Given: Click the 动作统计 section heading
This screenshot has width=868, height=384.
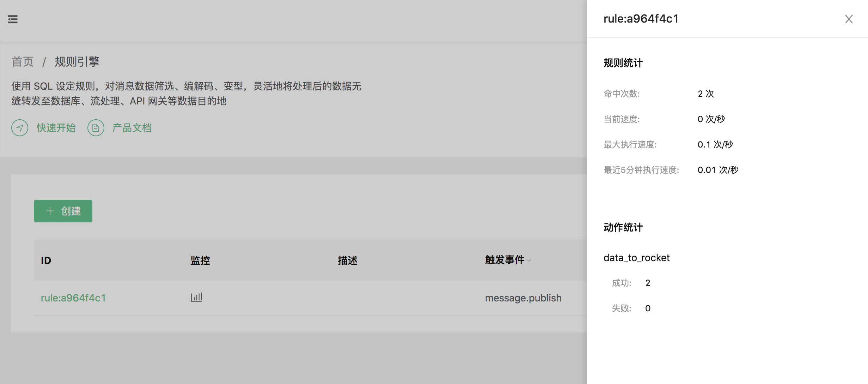Looking at the screenshot, I should [623, 227].
